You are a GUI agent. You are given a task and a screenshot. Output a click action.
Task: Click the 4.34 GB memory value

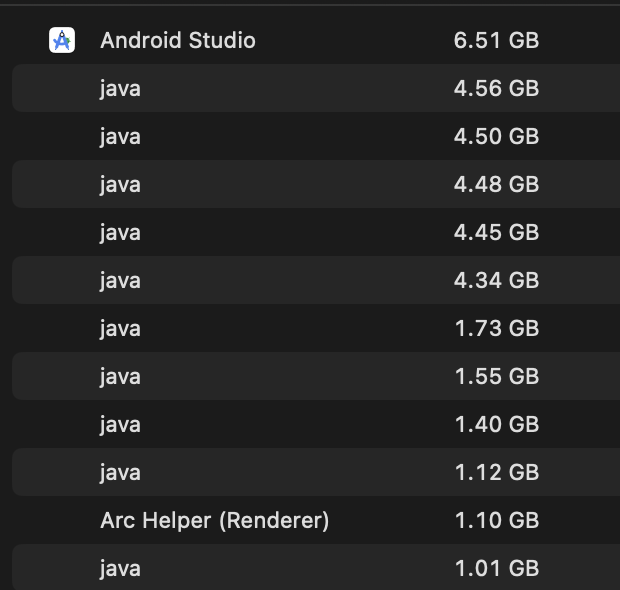[x=496, y=280]
